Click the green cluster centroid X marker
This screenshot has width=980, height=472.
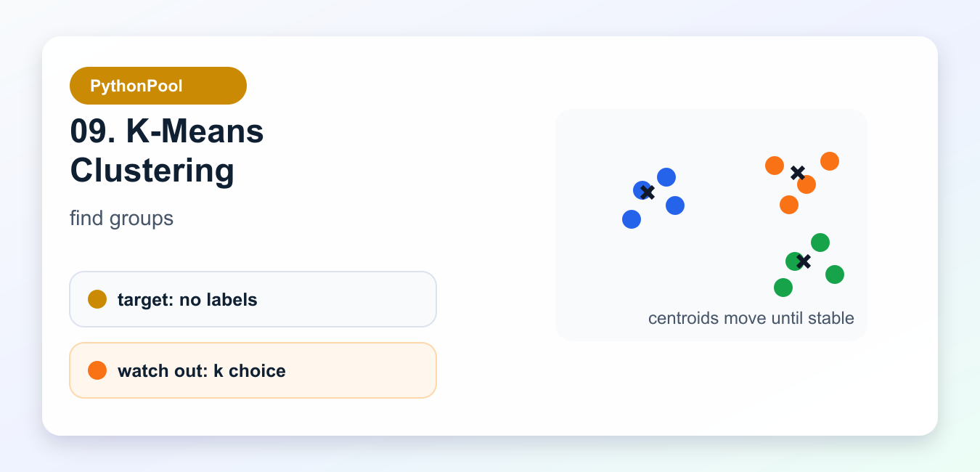(803, 261)
